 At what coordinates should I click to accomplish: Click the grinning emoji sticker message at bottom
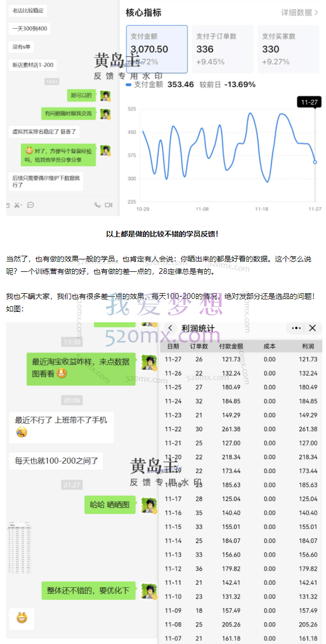coord(22,619)
